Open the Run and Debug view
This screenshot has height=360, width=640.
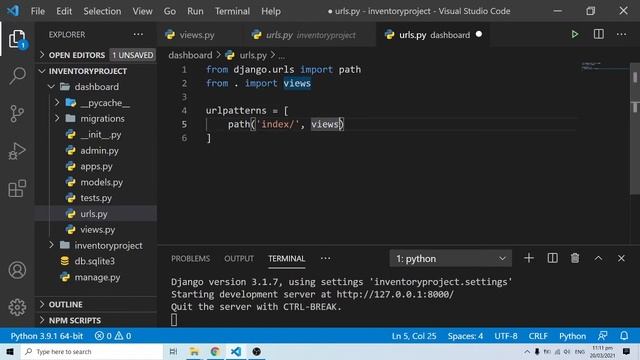click(17, 151)
